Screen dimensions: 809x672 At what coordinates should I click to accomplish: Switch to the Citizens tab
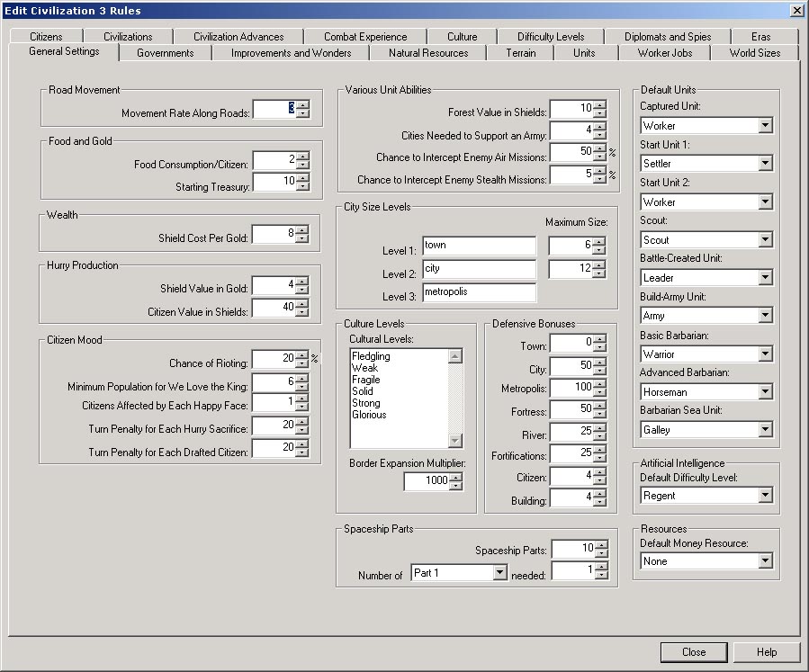coord(46,36)
